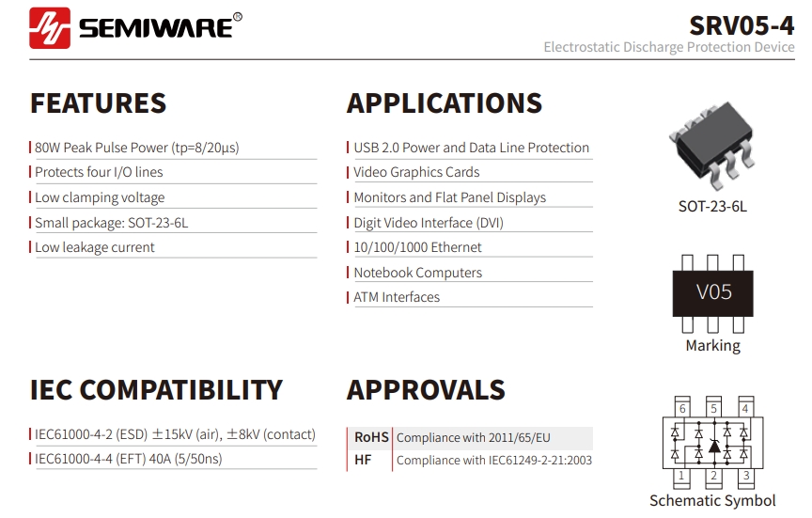Select 'Compliance with 2011/65/EU' text

click(474, 438)
